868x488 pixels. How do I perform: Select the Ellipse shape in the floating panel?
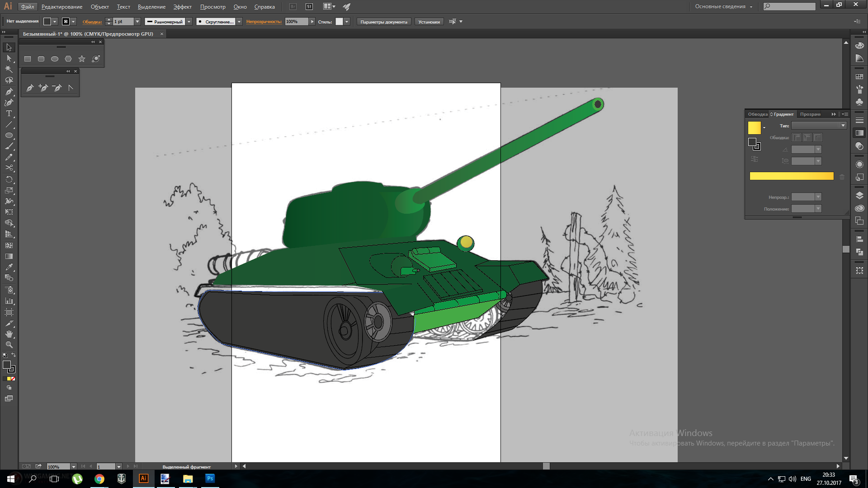[55, 59]
